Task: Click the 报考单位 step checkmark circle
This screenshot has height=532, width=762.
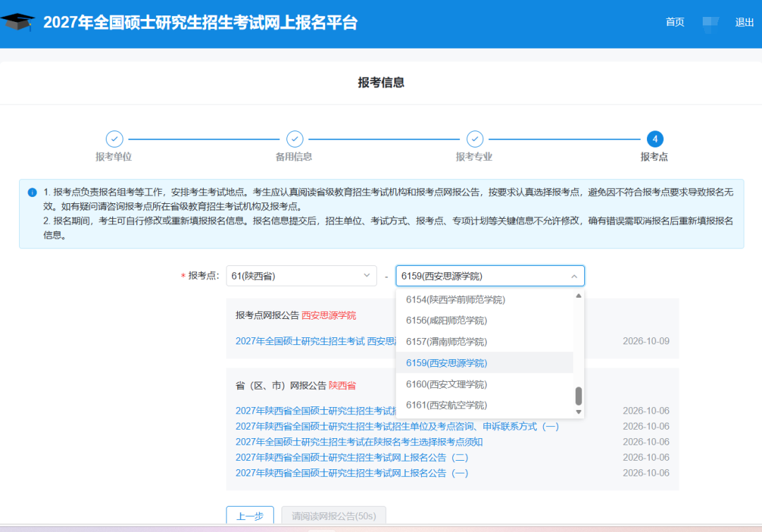Action: pos(114,139)
